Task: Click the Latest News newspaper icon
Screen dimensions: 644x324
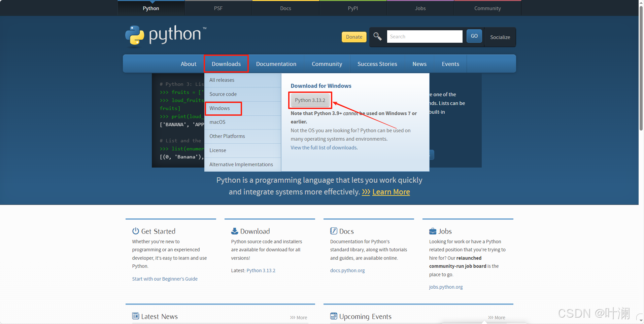Action: [135, 316]
